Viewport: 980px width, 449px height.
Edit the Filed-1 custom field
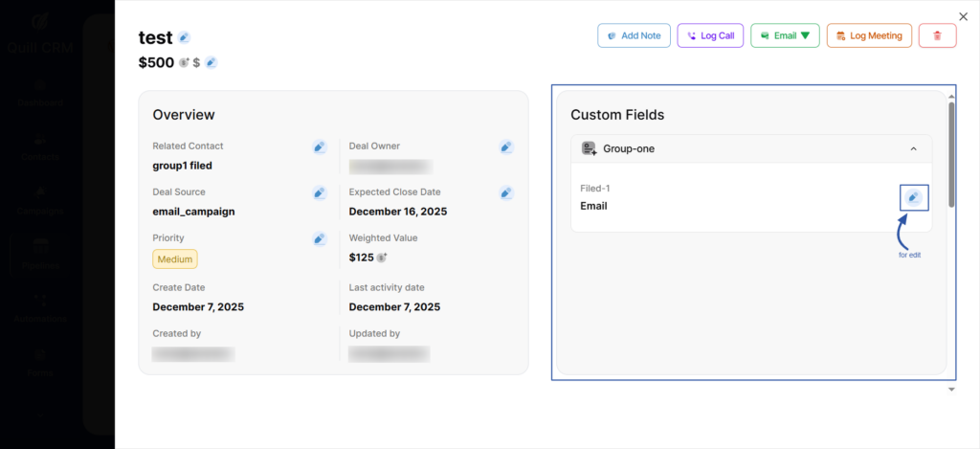tap(914, 197)
